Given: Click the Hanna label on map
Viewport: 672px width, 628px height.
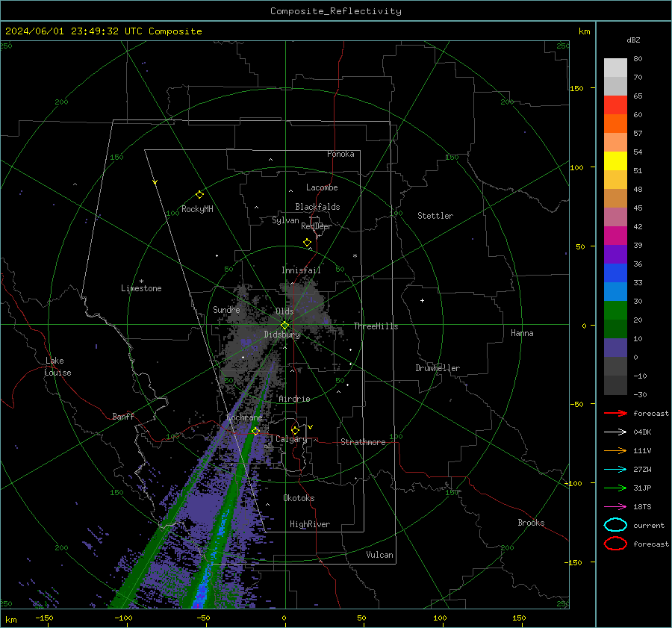Looking at the screenshot, I should [x=522, y=333].
